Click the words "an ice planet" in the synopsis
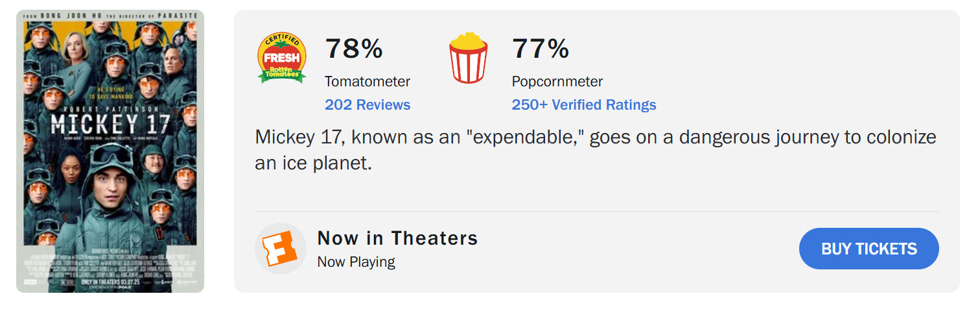The width and height of the screenshot is (980, 320). point(313,164)
